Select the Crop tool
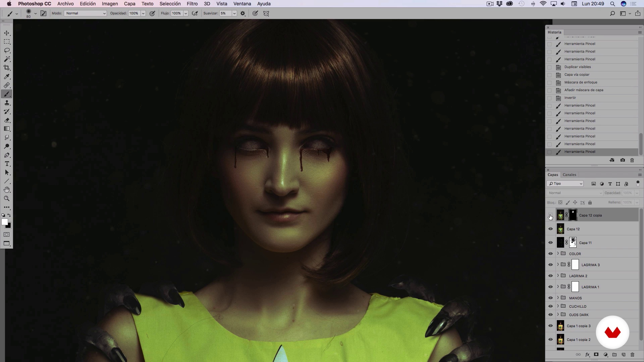 tap(7, 68)
